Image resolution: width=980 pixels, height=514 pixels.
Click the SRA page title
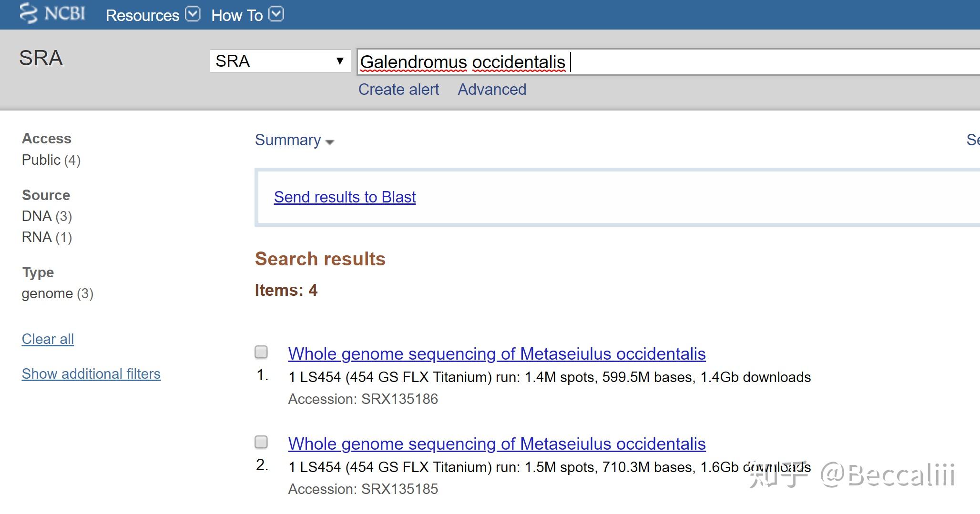click(x=41, y=58)
